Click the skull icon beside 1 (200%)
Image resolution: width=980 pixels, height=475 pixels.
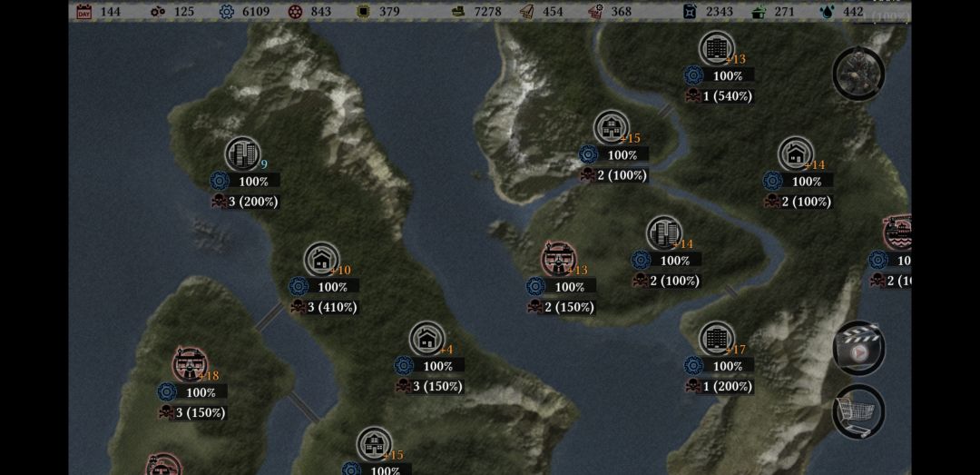click(x=692, y=387)
